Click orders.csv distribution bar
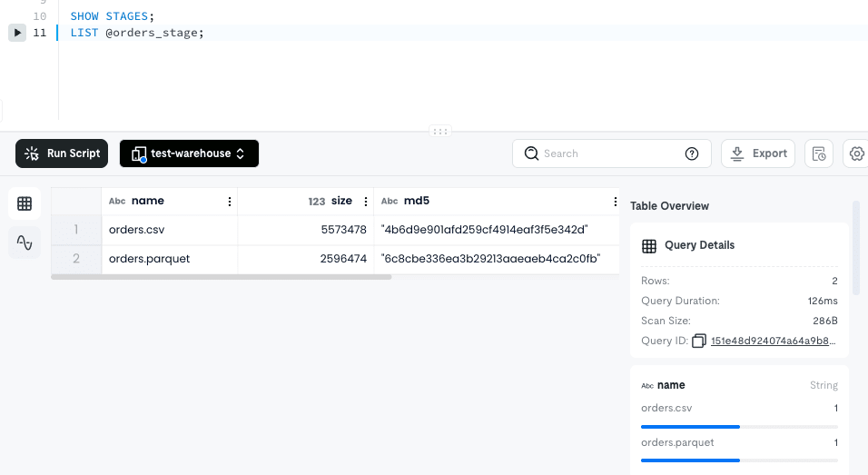The width and height of the screenshot is (868, 475). [x=739, y=427]
